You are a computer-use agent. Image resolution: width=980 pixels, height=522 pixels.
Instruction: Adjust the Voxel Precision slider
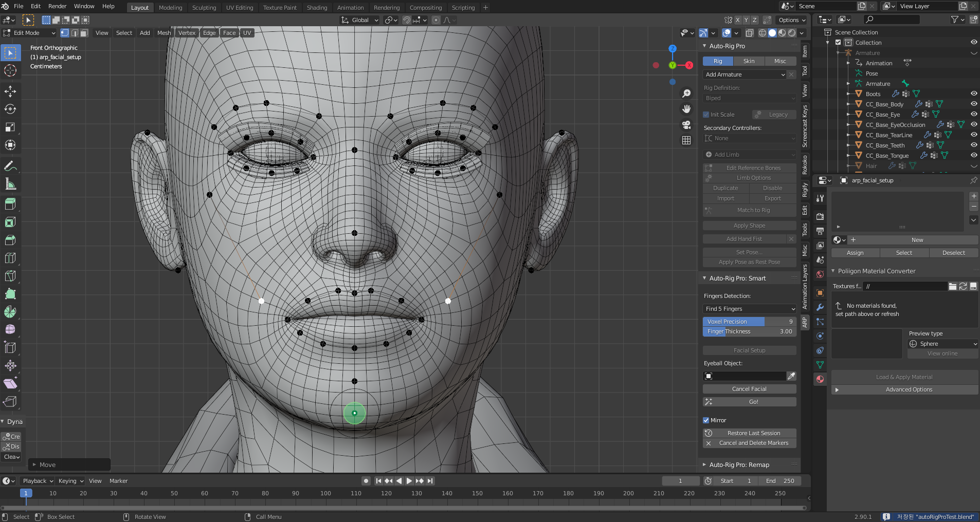point(749,322)
